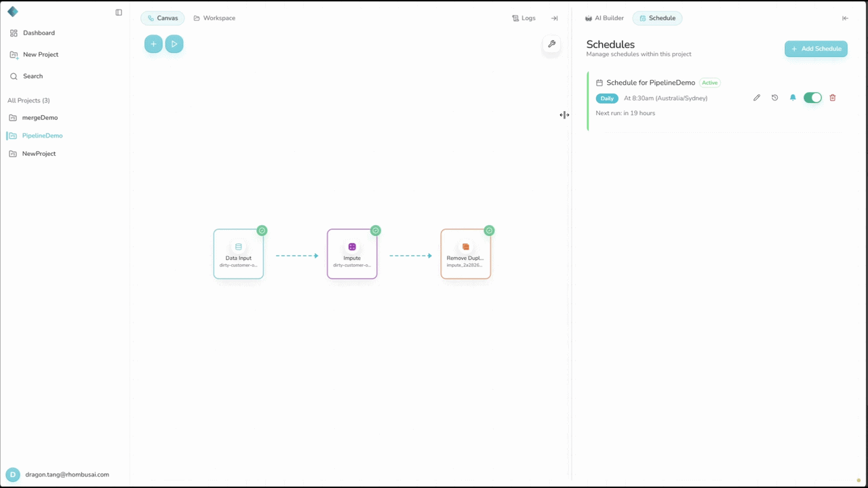Click Impute node status checkmark
Image resolution: width=868 pixels, height=488 pixels.
[x=376, y=230]
